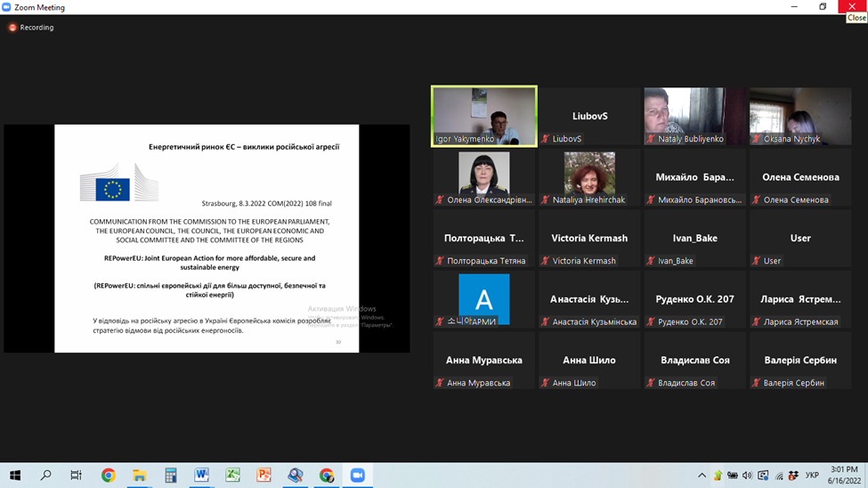Screen dimensions: 868x488
Task: Click the Zoom Meeting title bar icon
Action: tap(7, 7)
